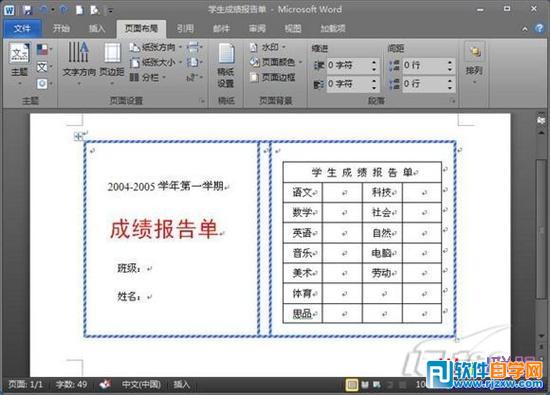
Task: Open the 文件 file tab
Action: (x=22, y=28)
